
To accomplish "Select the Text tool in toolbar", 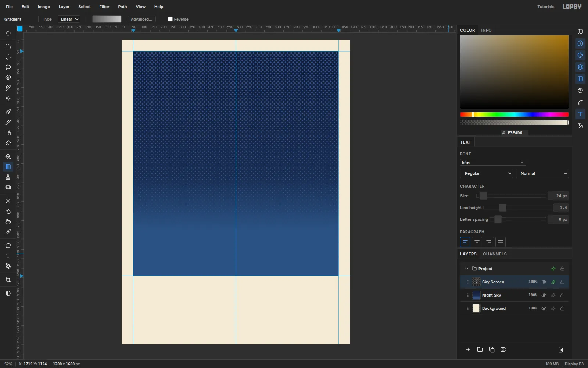I will point(8,256).
